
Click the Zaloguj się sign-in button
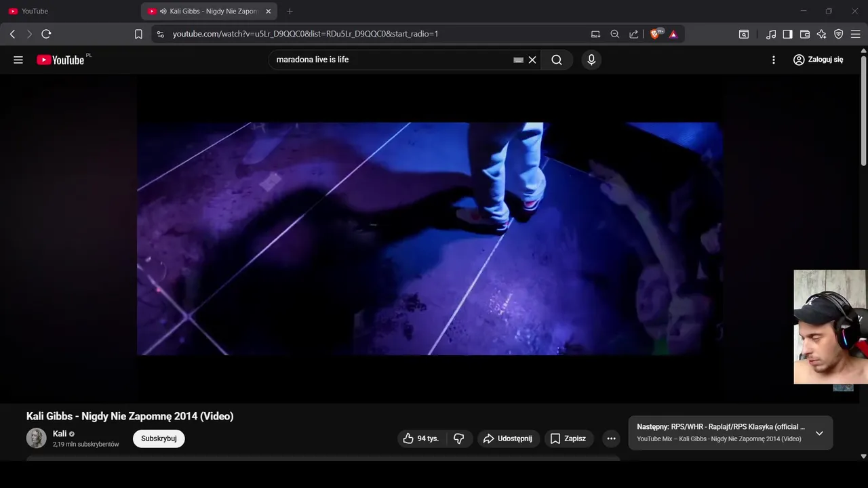[x=818, y=60]
